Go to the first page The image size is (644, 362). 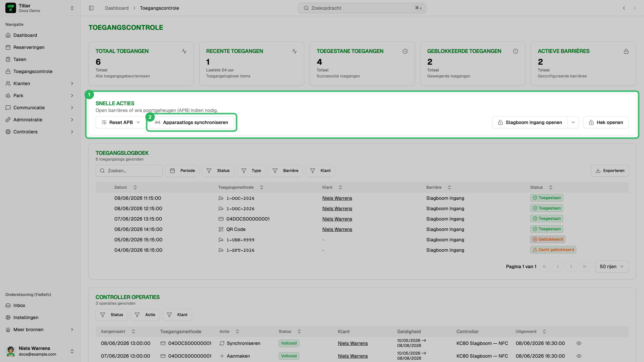click(x=544, y=267)
